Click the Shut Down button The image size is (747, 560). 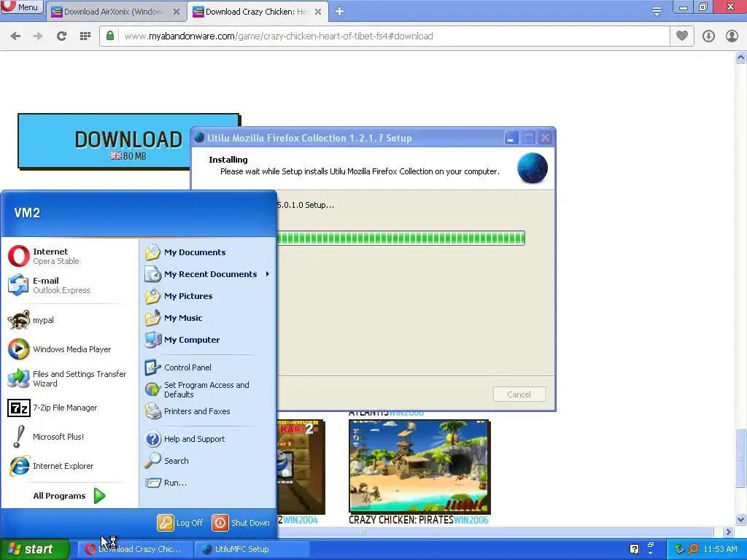(x=241, y=523)
